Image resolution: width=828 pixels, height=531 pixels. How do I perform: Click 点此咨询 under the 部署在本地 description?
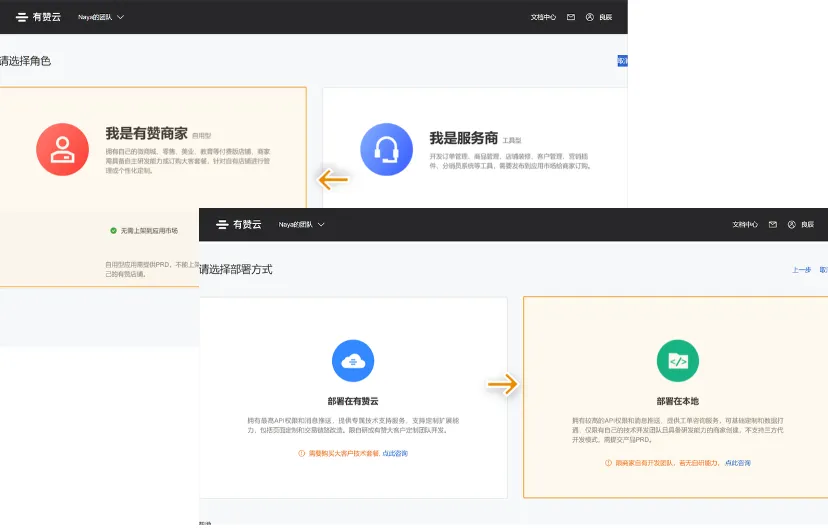738,463
